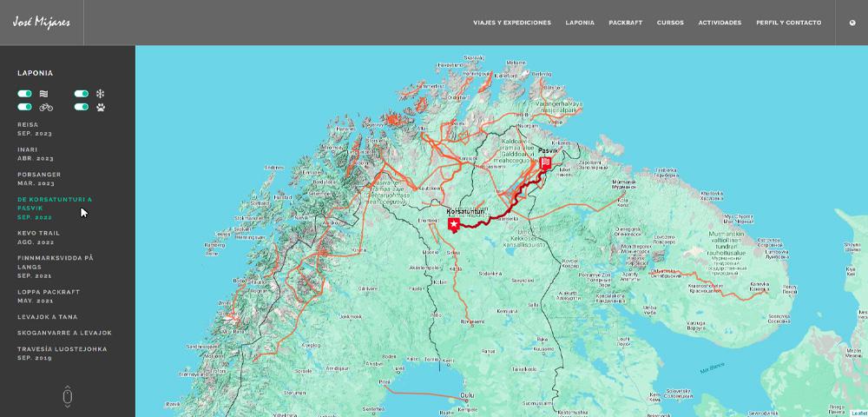The height and width of the screenshot is (417, 868).
Task: Click the snowflake icon
Action: click(x=100, y=94)
